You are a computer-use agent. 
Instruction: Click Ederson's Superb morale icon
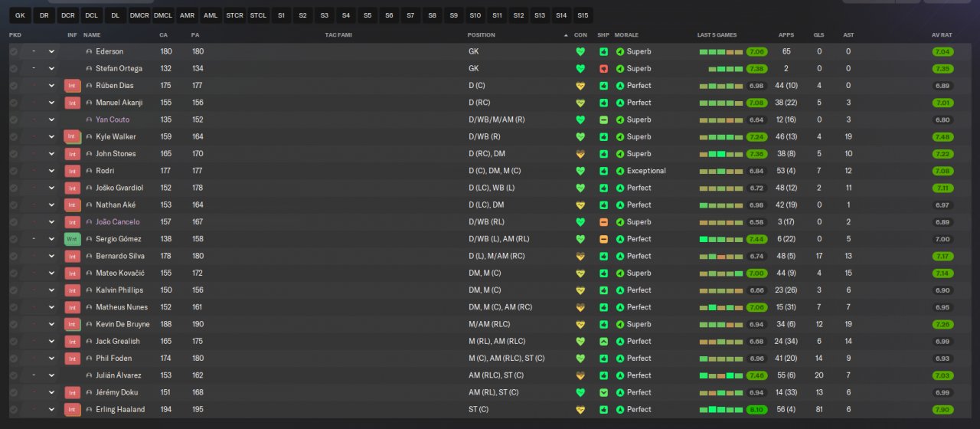point(619,52)
